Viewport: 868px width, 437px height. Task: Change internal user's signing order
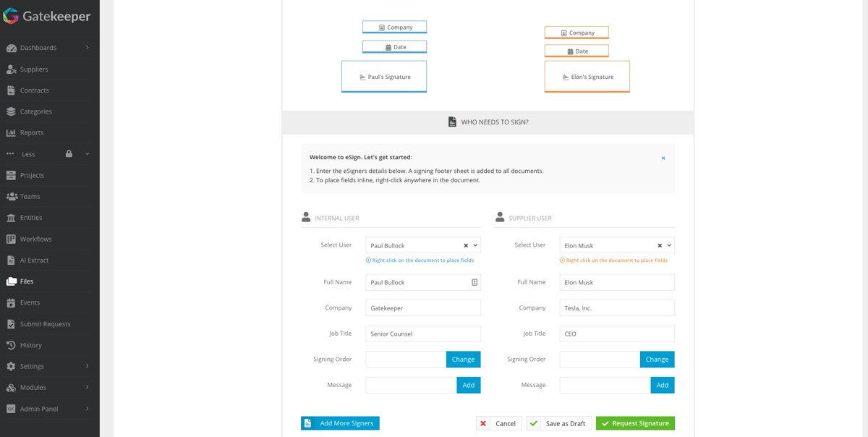(x=463, y=360)
